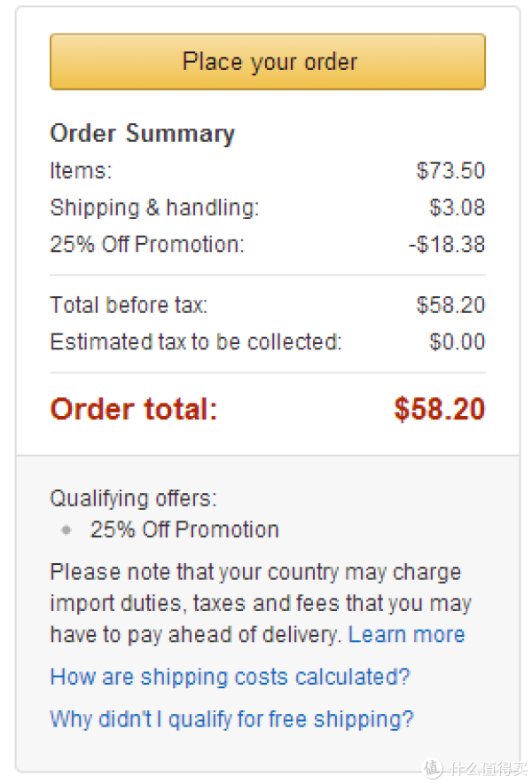
Task: Click the Place your order button
Action: tap(268, 61)
